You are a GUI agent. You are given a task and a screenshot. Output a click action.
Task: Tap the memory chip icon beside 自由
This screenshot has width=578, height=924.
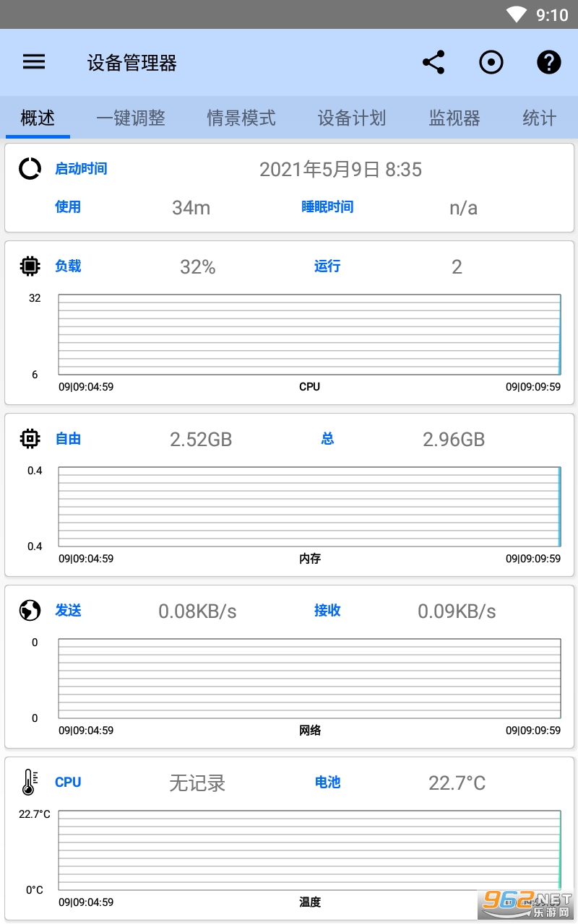tap(30, 438)
